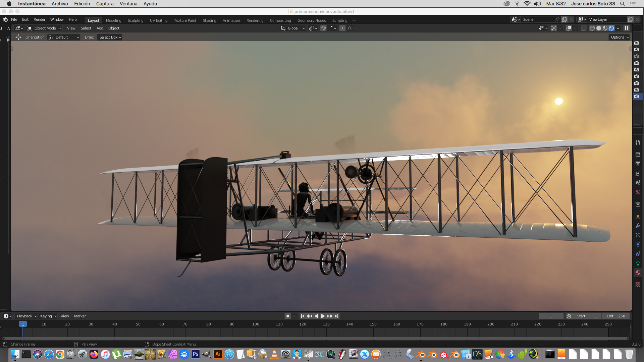This screenshot has width=644, height=362.
Task: Switch to Material Preview shading
Action: pos(605,28)
